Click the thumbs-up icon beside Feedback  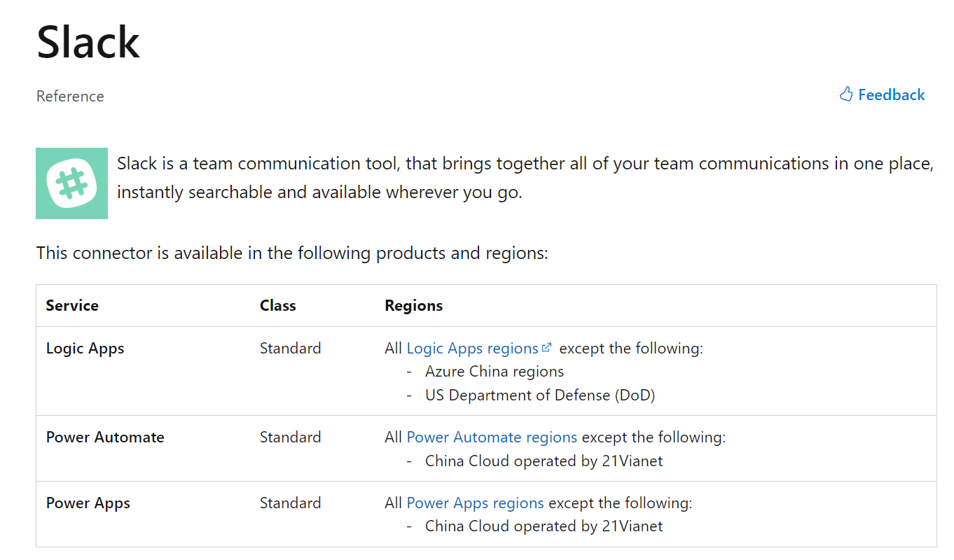point(846,94)
